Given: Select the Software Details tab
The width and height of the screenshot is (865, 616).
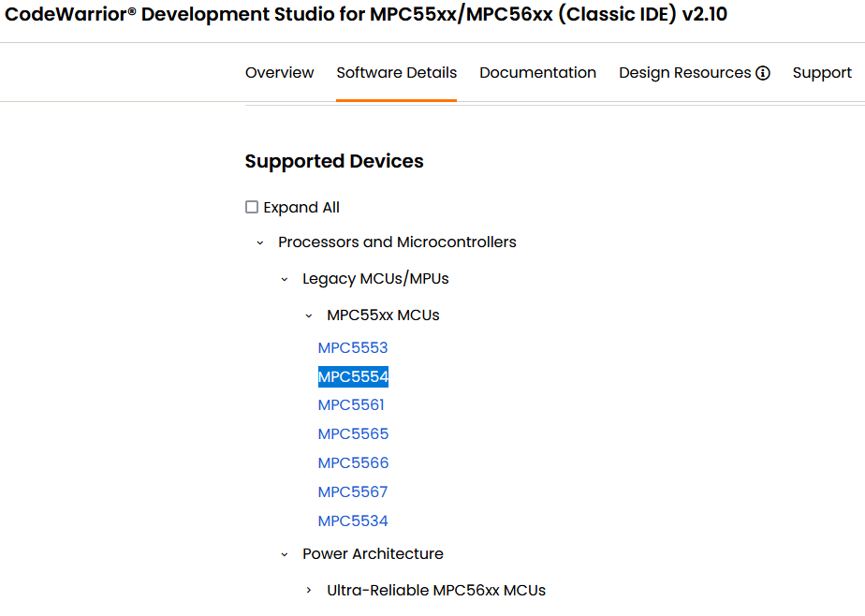Looking at the screenshot, I should [396, 72].
